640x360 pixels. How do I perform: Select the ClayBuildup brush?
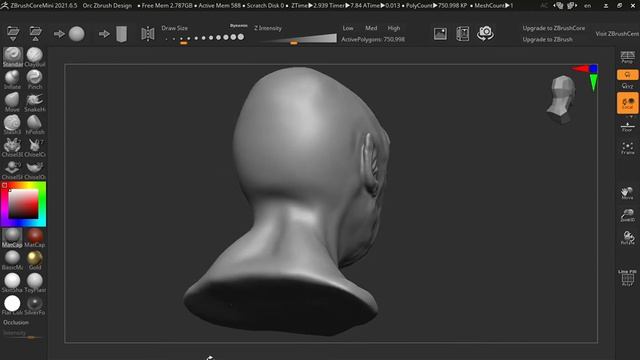click(35, 57)
